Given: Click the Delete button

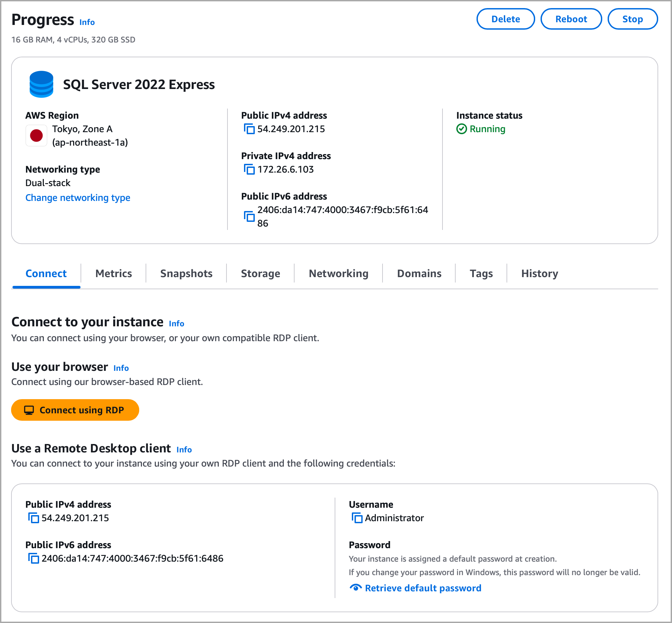Looking at the screenshot, I should click(505, 19).
